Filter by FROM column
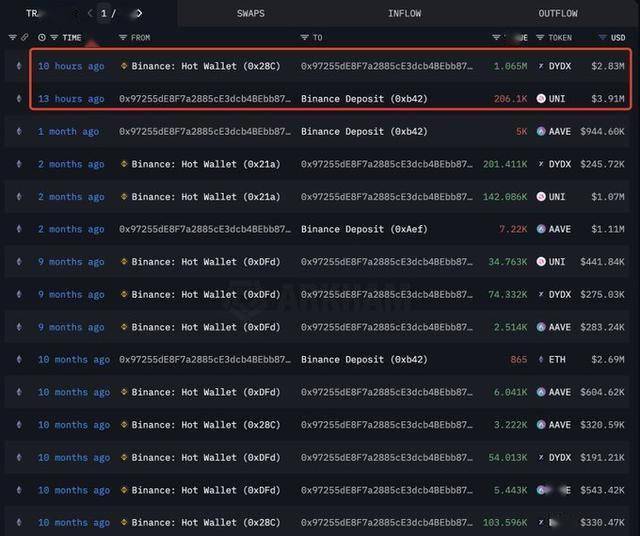Screen dimensions: 640x536 coord(122,38)
